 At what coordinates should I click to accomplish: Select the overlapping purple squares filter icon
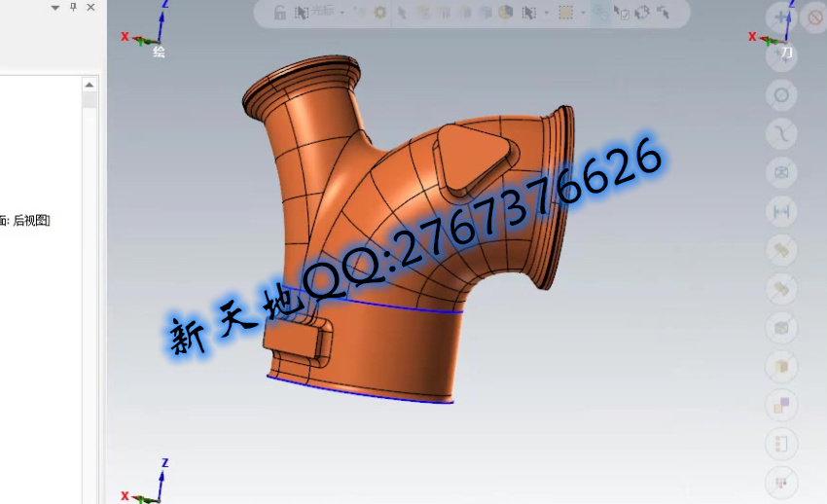coord(781,405)
